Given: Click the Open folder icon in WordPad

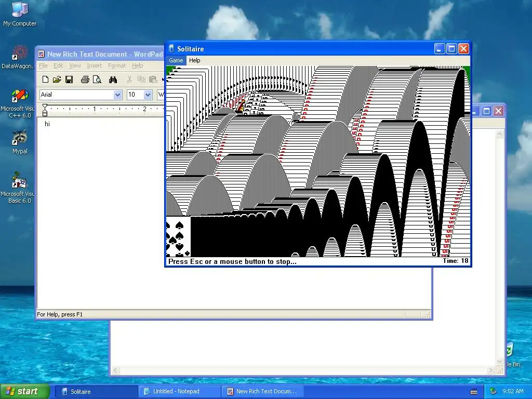Looking at the screenshot, I should pyautogui.click(x=57, y=79).
